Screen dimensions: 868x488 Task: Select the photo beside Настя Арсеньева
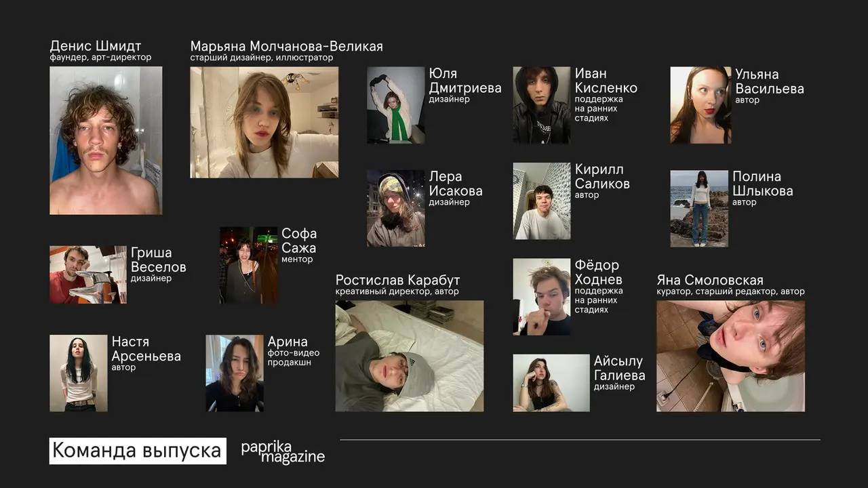79,373
